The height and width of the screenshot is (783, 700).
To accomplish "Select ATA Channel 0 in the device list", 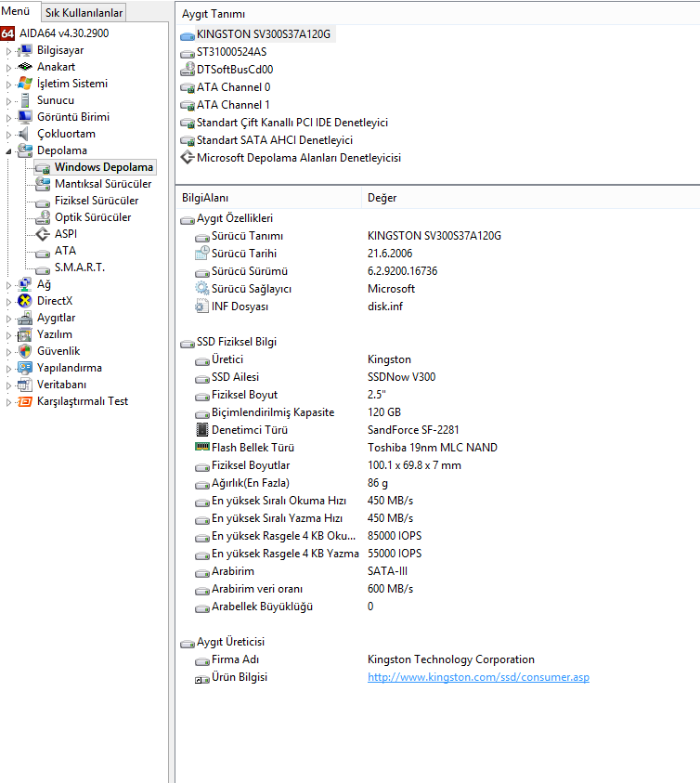I will [233, 87].
